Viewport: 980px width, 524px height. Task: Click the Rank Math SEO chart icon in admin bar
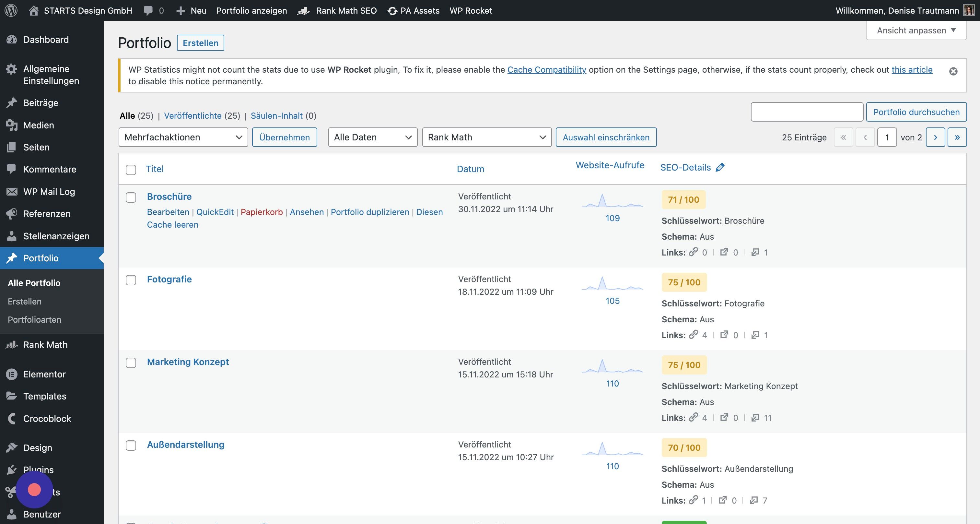tap(303, 11)
